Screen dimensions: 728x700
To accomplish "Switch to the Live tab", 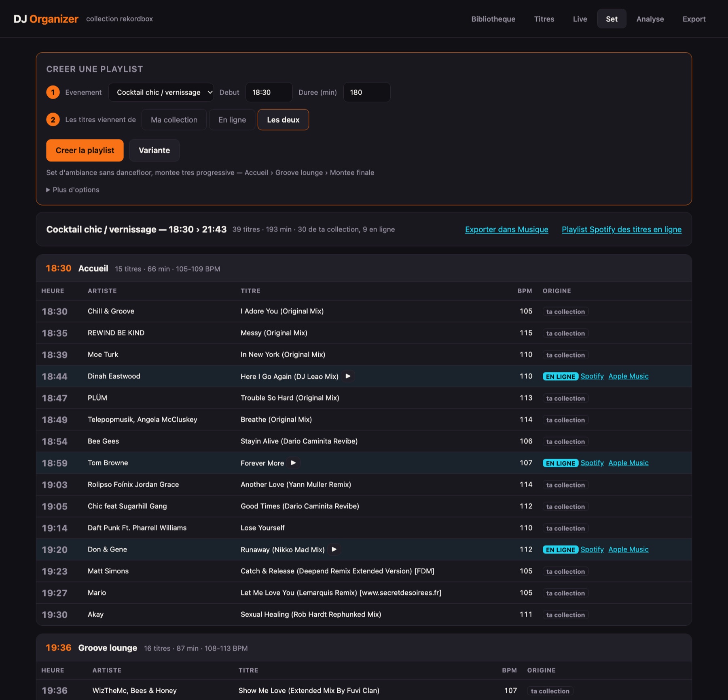I will [580, 19].
